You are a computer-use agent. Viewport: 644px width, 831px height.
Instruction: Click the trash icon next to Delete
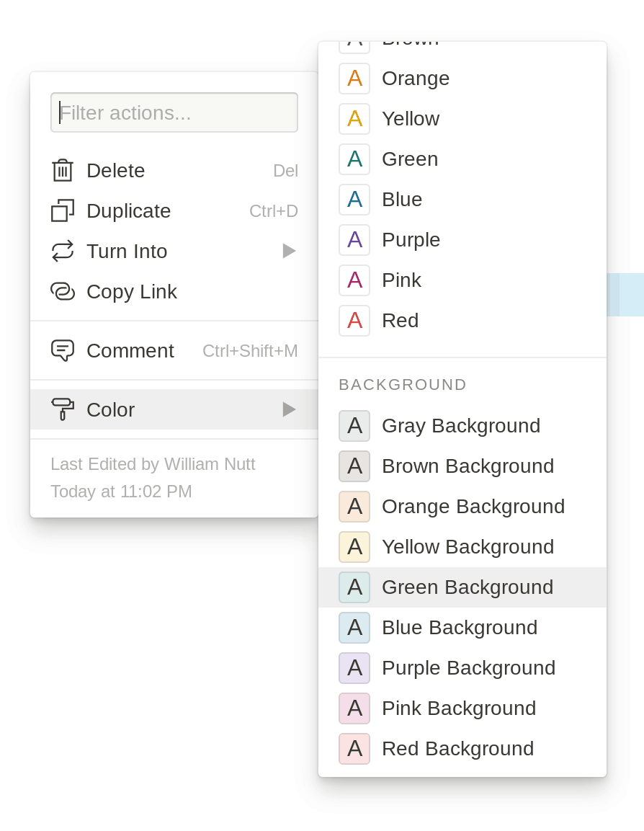click(x=63, y=171)
